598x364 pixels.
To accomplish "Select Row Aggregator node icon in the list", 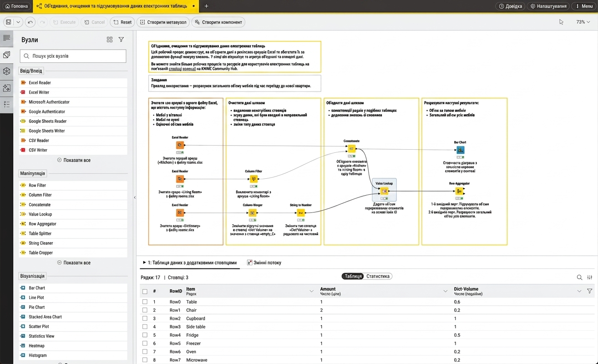I will [24, 224].
